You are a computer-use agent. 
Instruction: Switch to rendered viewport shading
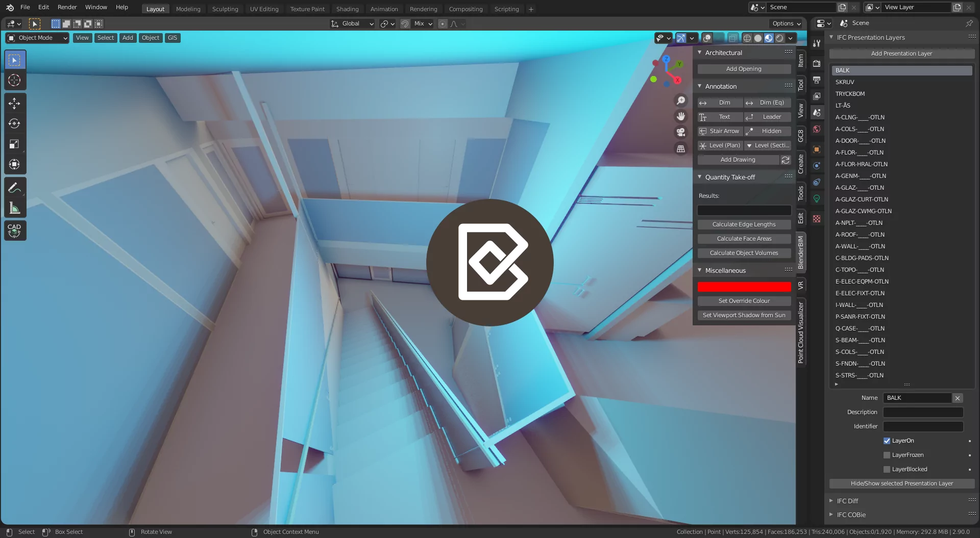click(779, 38)
